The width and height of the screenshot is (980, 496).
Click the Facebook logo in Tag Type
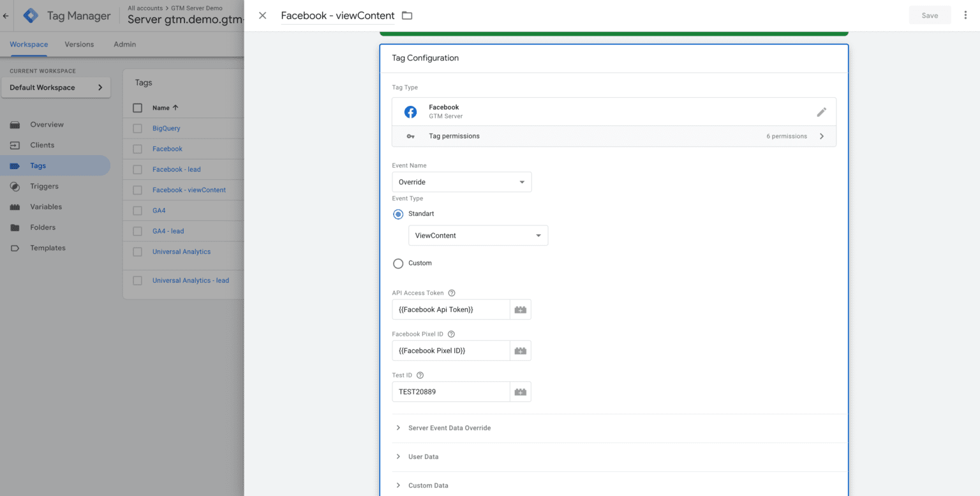411,112
